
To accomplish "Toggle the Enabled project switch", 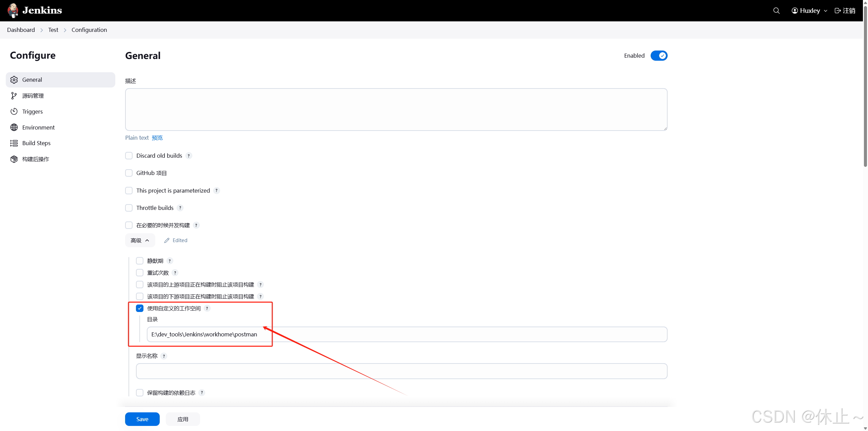I will pyautogui.click(x=659, y=56).
